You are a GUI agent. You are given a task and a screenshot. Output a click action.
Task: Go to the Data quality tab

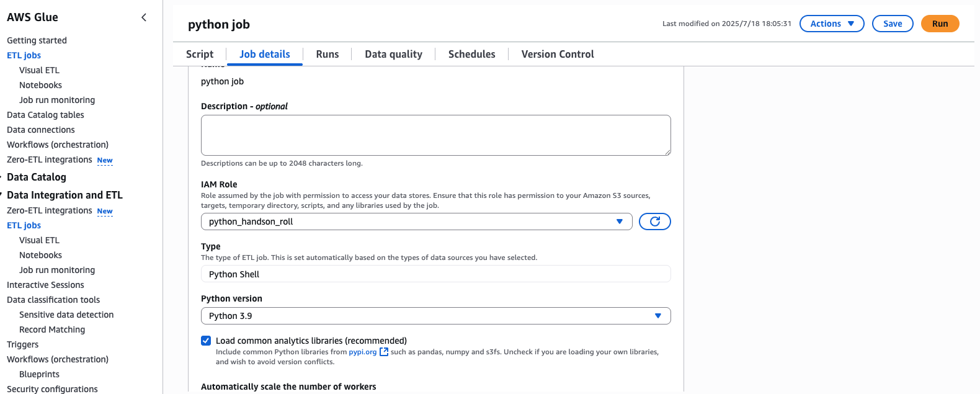(393, 54)
